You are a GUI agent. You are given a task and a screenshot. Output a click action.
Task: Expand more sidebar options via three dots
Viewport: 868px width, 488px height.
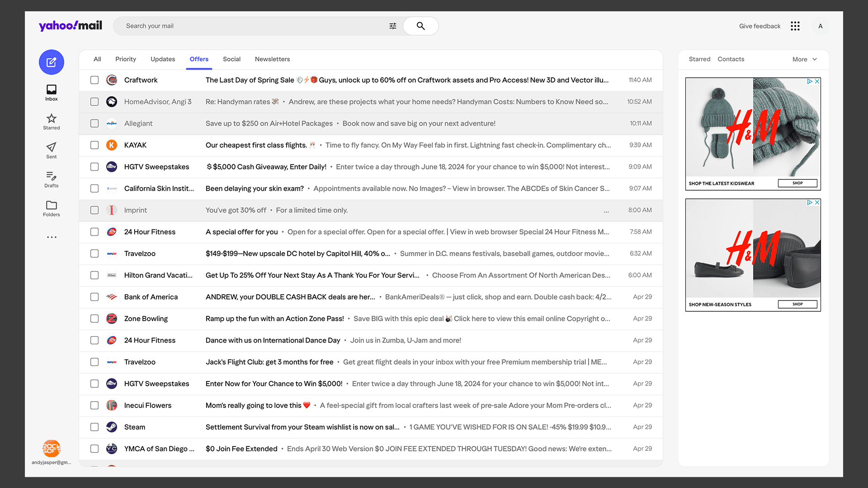(52, 237)
